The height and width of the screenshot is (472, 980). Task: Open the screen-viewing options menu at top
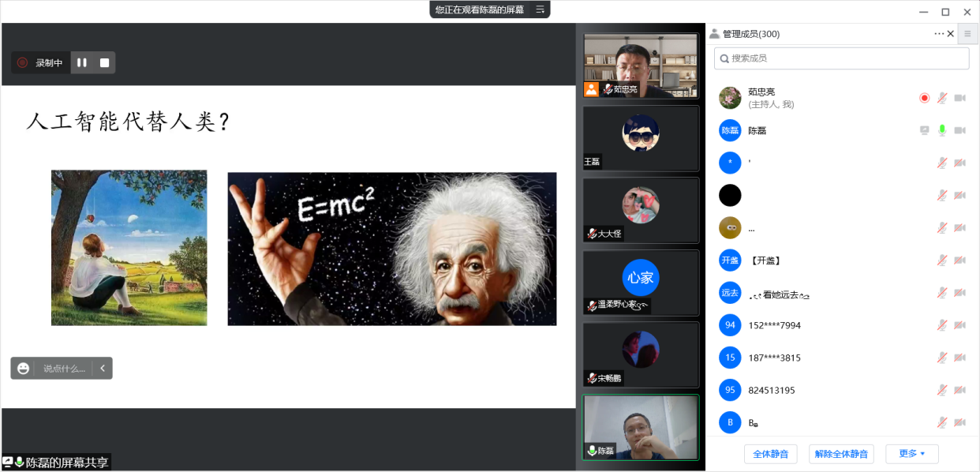coord(540,9)
